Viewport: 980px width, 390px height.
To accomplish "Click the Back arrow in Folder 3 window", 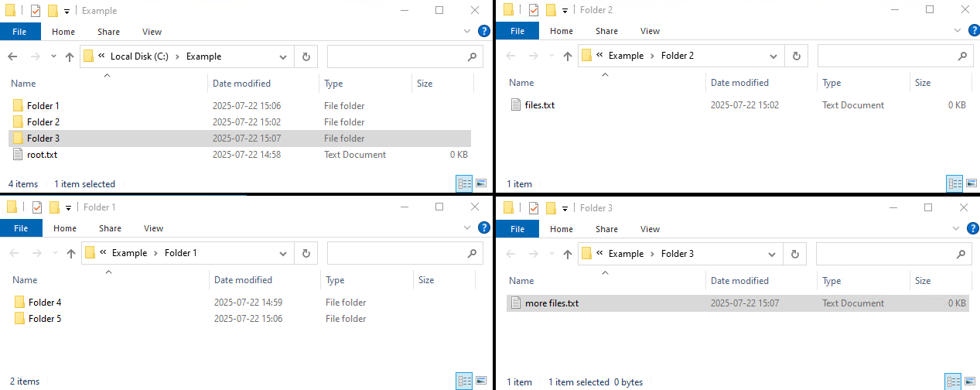I will point(511,254).
